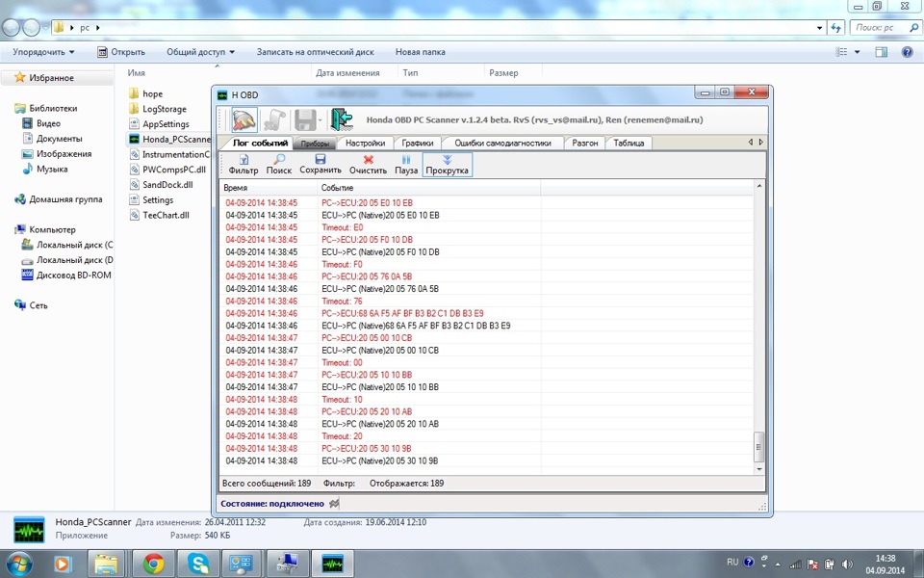Click Сохранить to save the log
924x578 pixels.
(x=320, y=165)
